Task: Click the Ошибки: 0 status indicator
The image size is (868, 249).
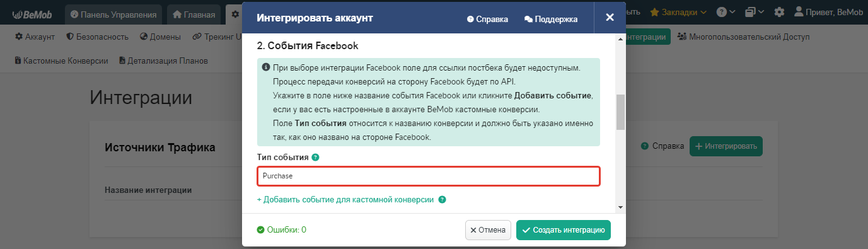Action: (282, 230)
